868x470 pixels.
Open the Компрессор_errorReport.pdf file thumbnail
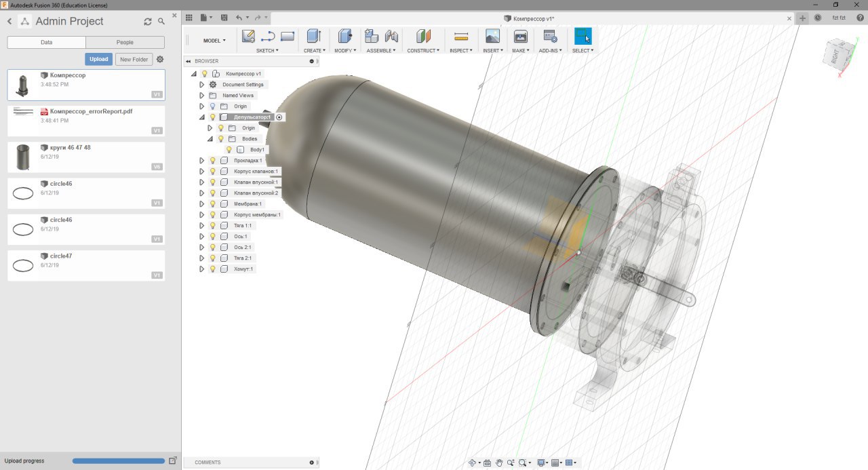[x=24, y=113]
